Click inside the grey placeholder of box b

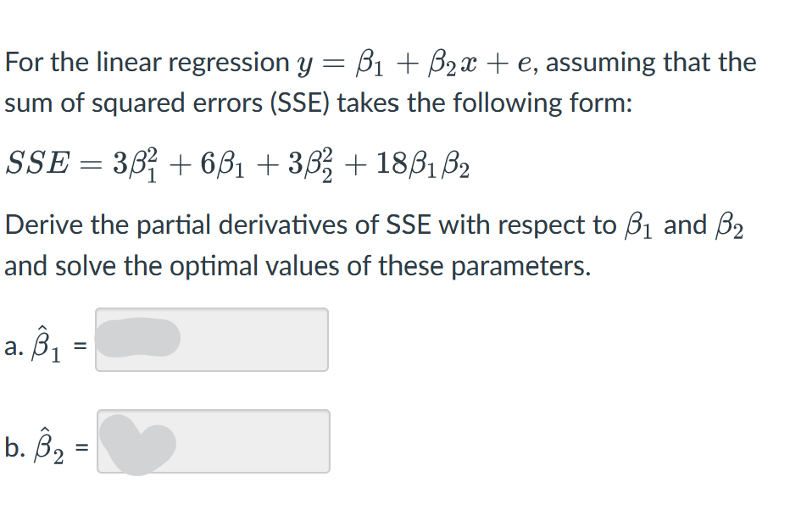coord(140,442)
